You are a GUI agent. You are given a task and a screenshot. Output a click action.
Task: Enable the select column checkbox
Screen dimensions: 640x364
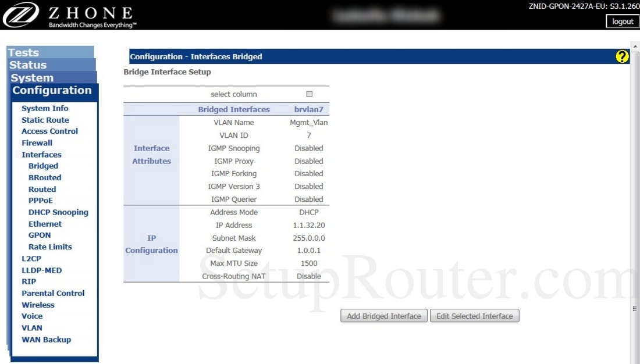click(309, 94)
